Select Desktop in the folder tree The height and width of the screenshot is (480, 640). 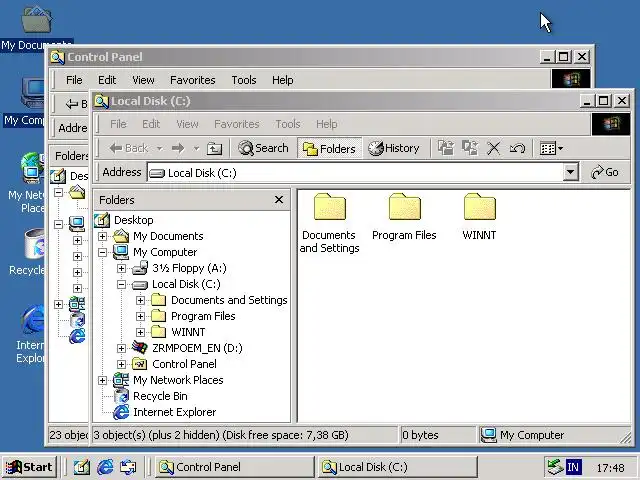coord(133,220)
